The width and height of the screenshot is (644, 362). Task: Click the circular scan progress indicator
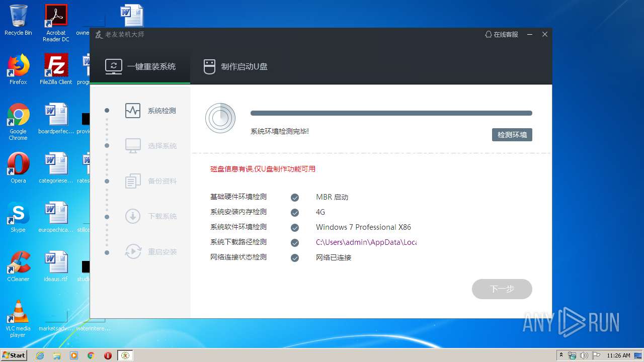pyautogui.click(x=220, y=118)
